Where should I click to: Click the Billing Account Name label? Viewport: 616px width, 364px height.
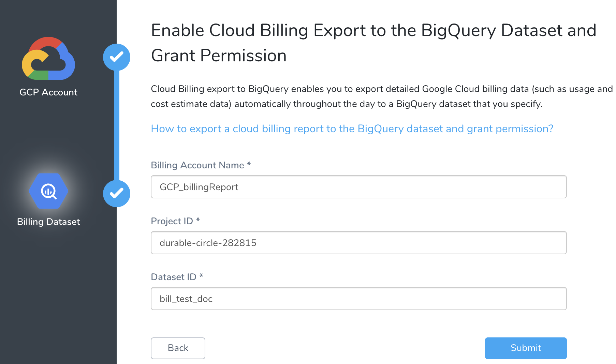pos(197,165)
